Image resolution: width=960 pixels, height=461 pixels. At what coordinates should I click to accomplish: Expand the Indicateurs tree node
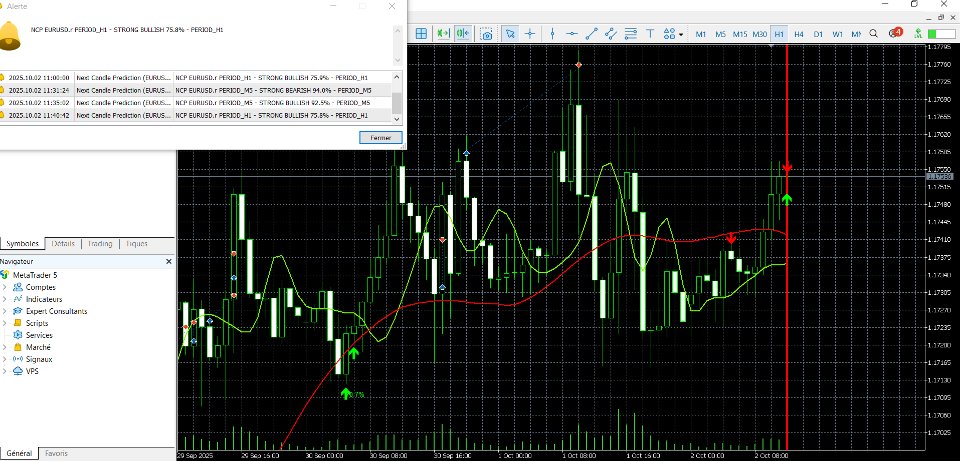click(x=4, y=299)
